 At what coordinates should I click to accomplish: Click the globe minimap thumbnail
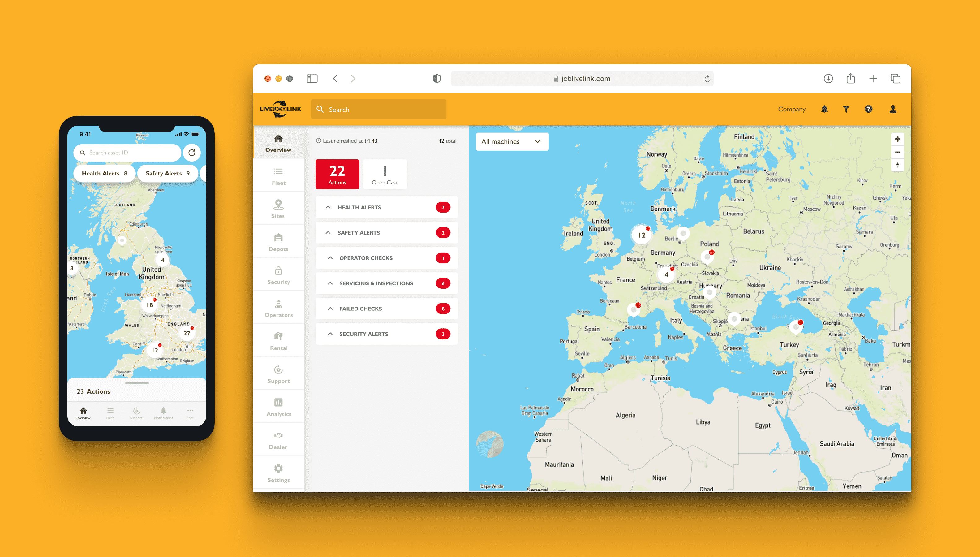click(x=490, y=444)
